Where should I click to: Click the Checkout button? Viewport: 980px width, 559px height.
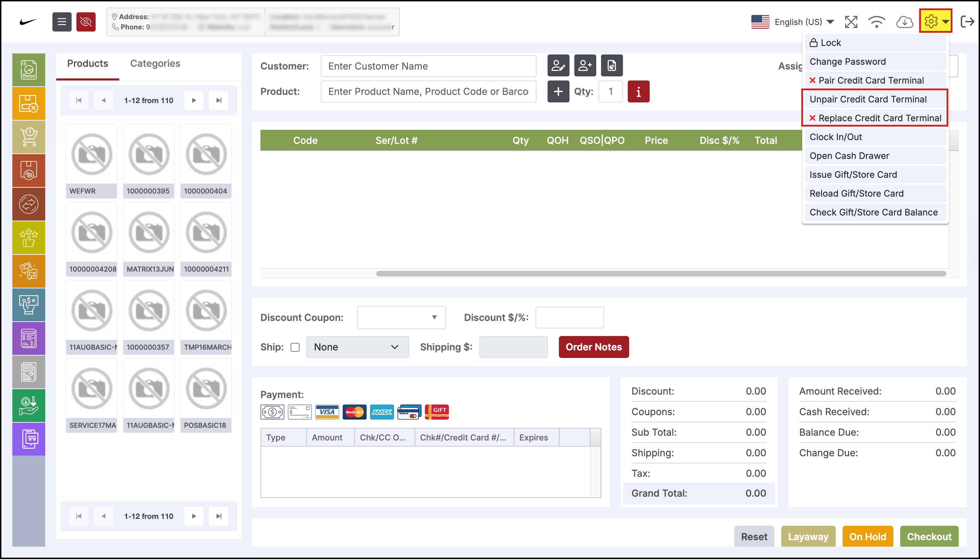[929, 536]
